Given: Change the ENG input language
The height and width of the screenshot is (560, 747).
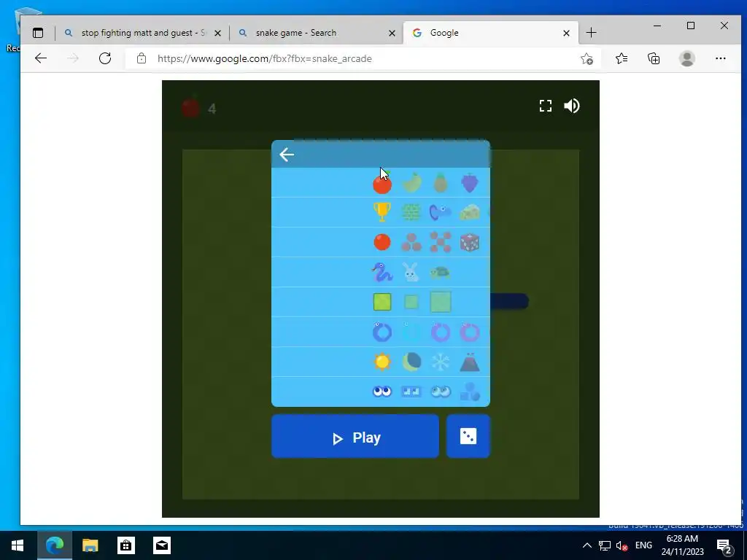Looking at the screenshot, I should [x=643, y=545].
